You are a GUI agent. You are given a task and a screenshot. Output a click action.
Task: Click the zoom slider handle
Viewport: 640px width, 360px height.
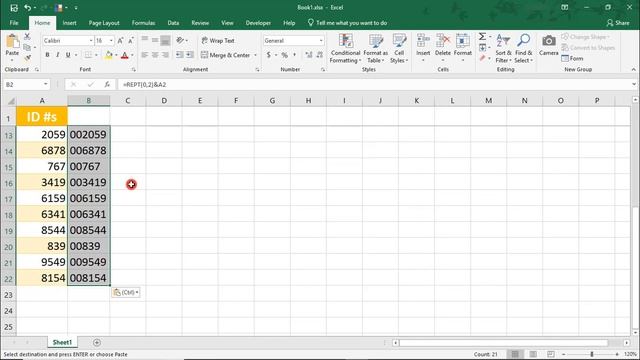click(x=592, y=354)
